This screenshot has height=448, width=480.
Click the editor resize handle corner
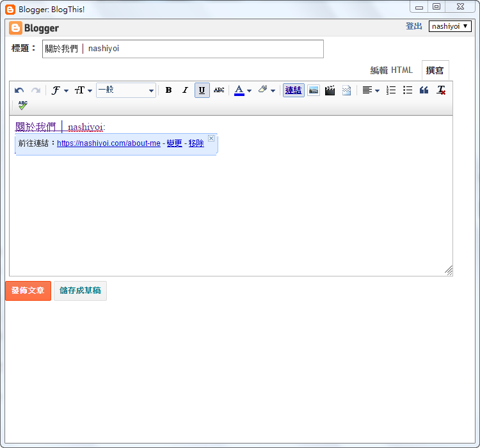[449, 271]
